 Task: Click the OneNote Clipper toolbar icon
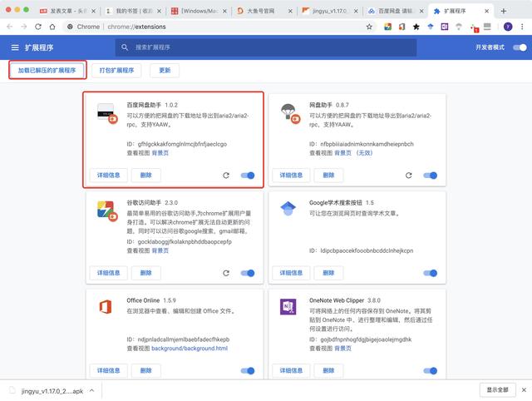point(445,27)
